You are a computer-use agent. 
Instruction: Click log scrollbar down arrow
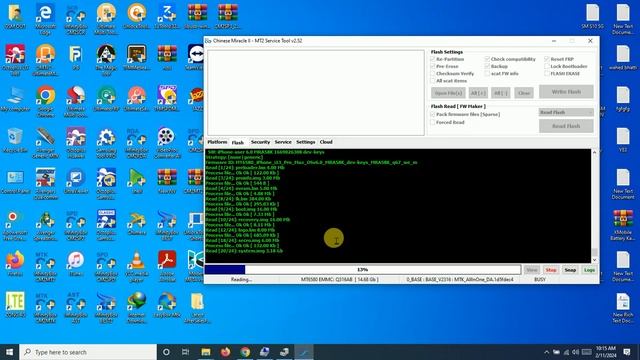594,260
